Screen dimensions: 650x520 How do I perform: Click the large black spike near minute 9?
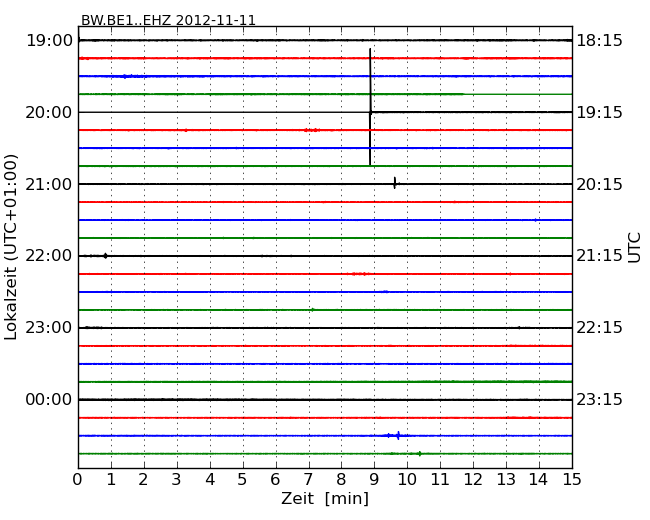click(370, 107)
